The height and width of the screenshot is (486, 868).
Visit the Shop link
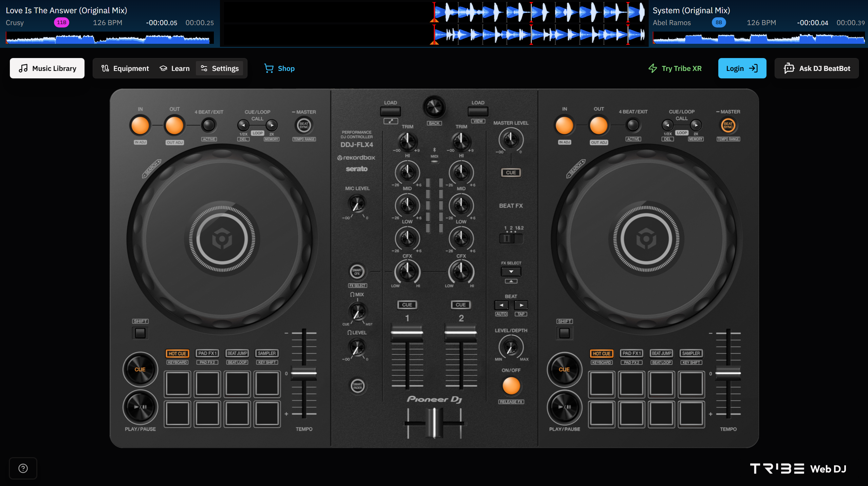point(279,68)
